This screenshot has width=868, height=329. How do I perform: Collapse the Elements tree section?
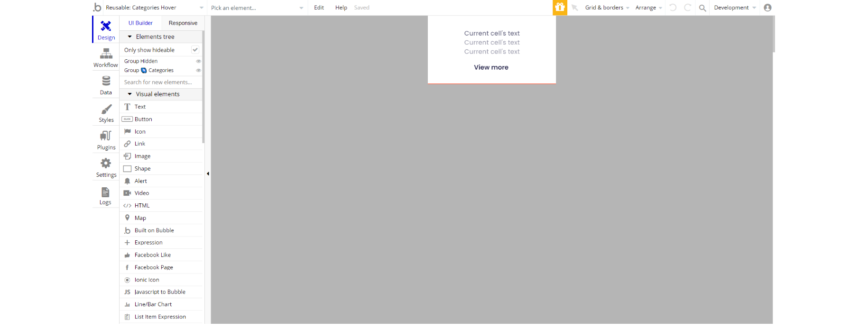(x=130, y=37)
